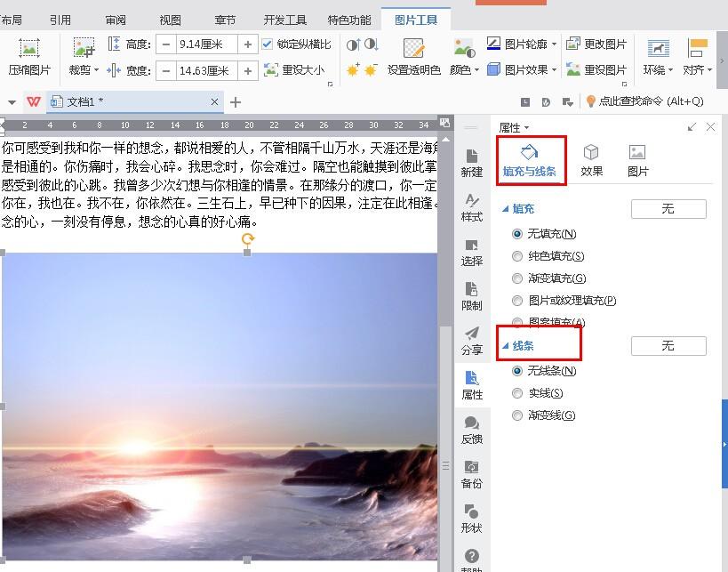This screenshot has width=728, height=572.
Task: Add a new document tab with plus
Action: (236, 101)
